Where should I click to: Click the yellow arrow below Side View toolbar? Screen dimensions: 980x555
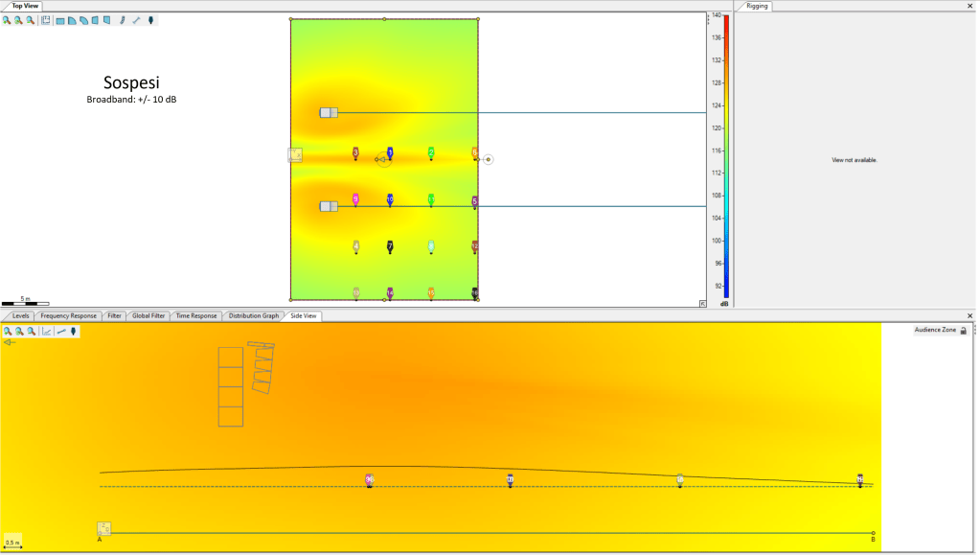8,342
